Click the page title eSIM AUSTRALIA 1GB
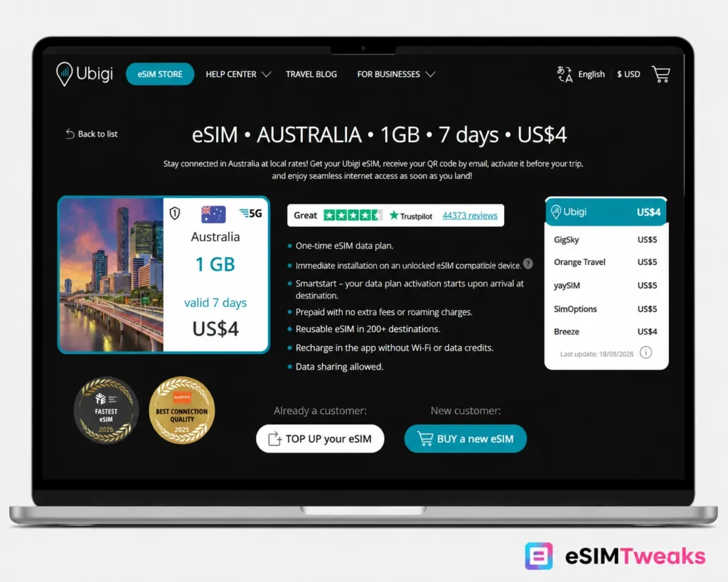The image size is (728, 582). coord(379,134)
